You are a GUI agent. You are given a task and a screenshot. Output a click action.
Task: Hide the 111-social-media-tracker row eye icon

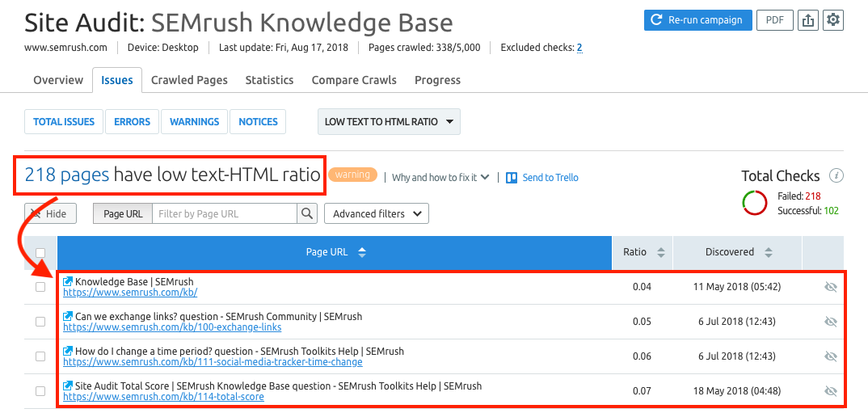click(x=830, y=356)
